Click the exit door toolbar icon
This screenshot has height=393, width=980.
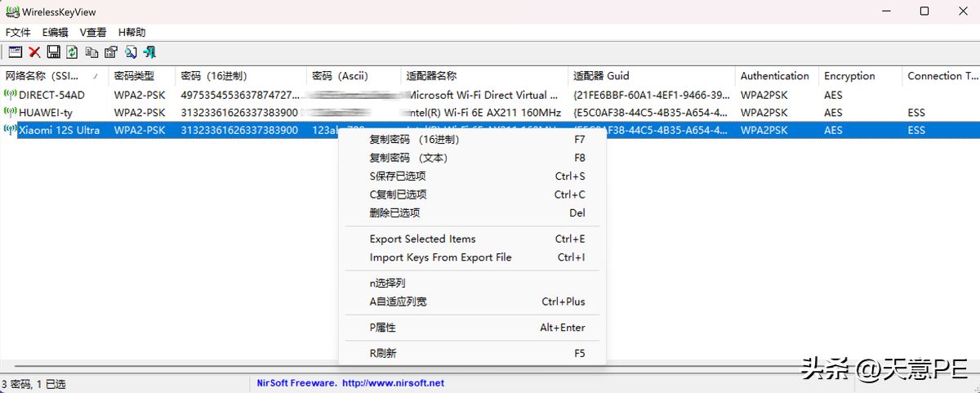click(x=149, y=52)
